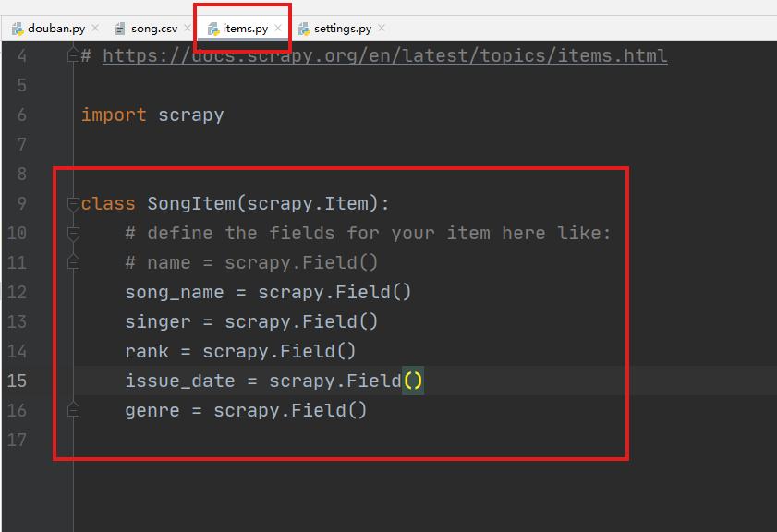The width and height of the screenshot is (777, 532).
Task: Click the douban.py Python file icon
Action: [18, 29]
